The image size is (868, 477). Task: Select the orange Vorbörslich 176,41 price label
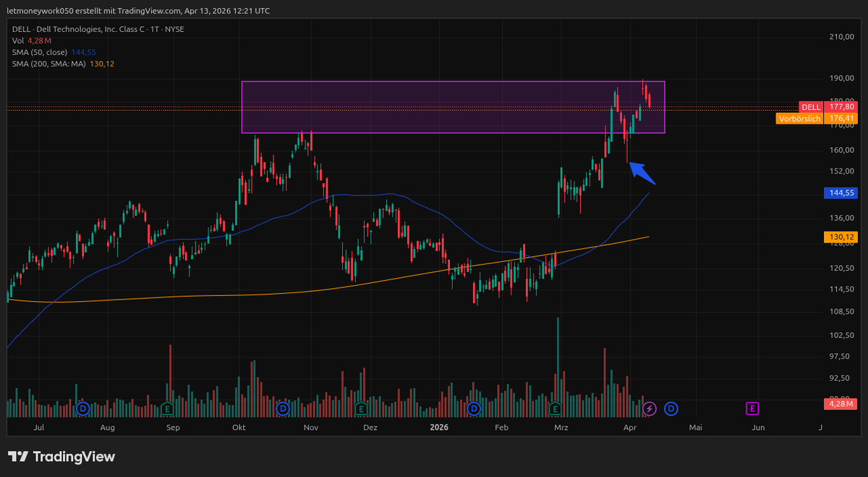click(817, 118)
